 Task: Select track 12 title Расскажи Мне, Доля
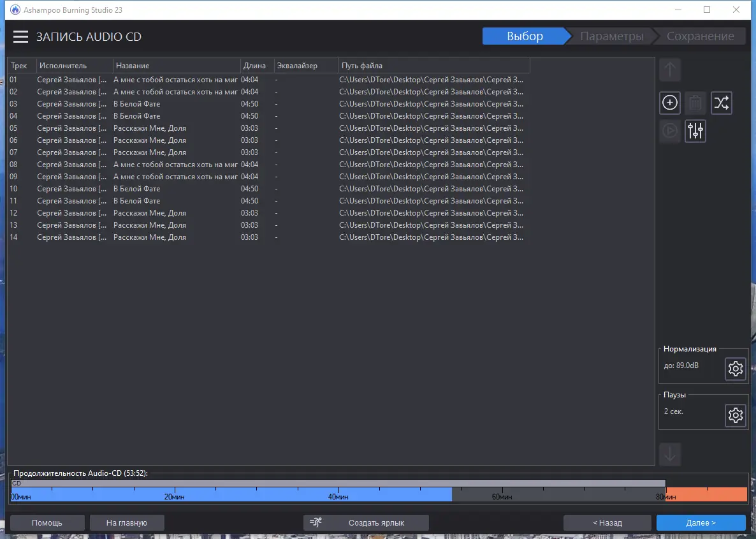click(149, 213)
